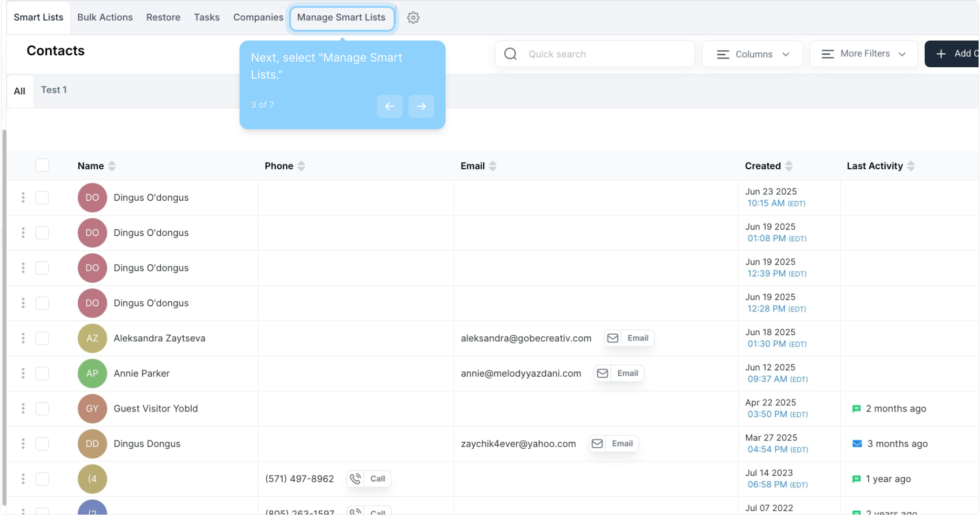Check the Annie Parker row checkbox
This screenshot has height=515, width=980.
pyautogui.click(x=42, y=373)
